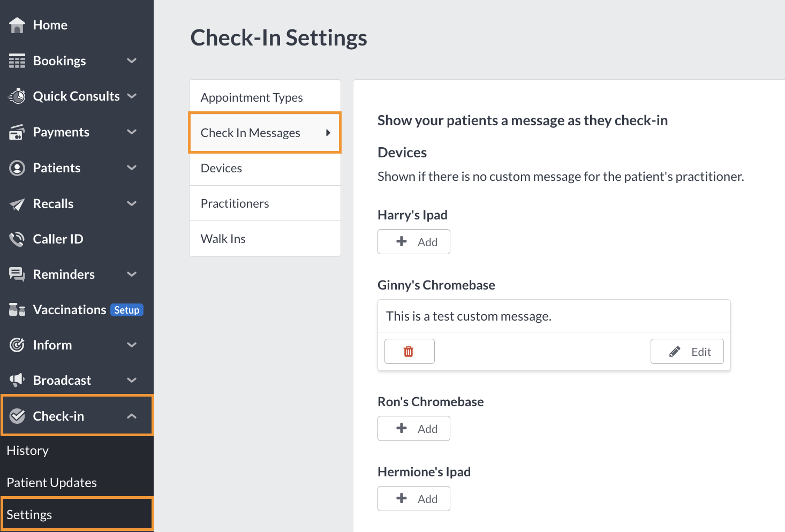Select the Broadcast megaphone icon
Image resolution: width=785 pixels, height=532 pixels.
(17, 380)
